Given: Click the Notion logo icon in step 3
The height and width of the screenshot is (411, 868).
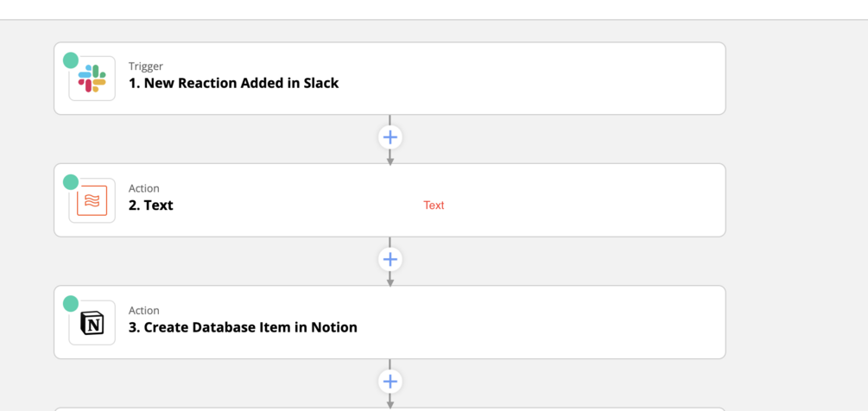Looking at the screenshot, I should (x=92, y=323).
